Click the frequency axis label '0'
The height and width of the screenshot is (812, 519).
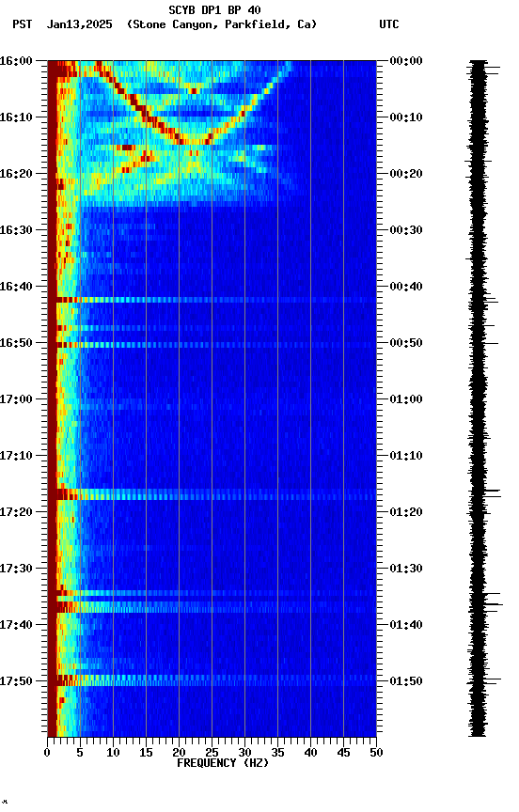tap(47, 753)
